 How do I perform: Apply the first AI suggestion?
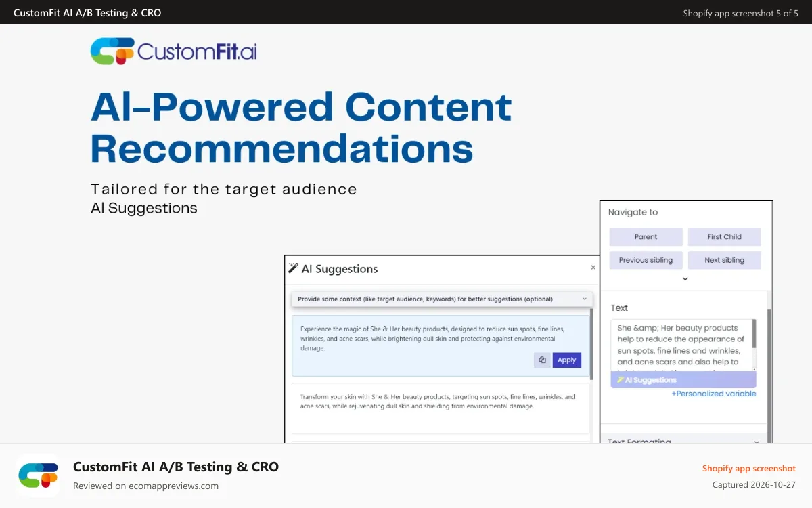(567, 360)
